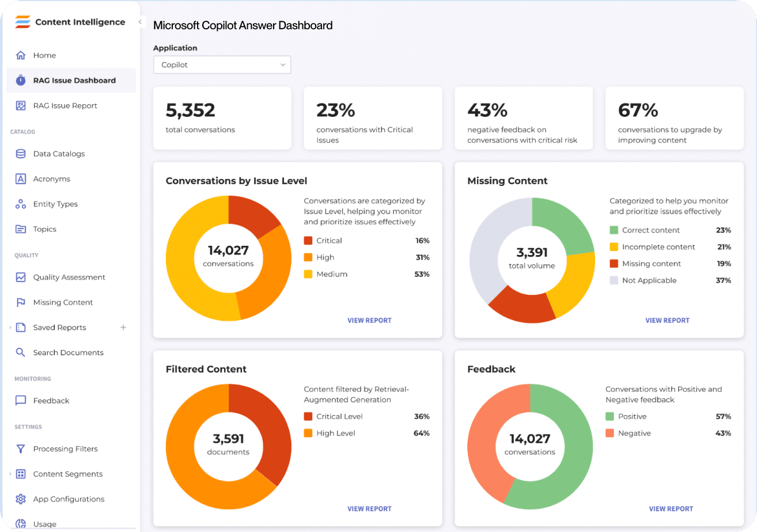The image size is (757, 532).
Task: Click the Positive 57% legend row
Action: pyautogui.click(x=668, y=416)
